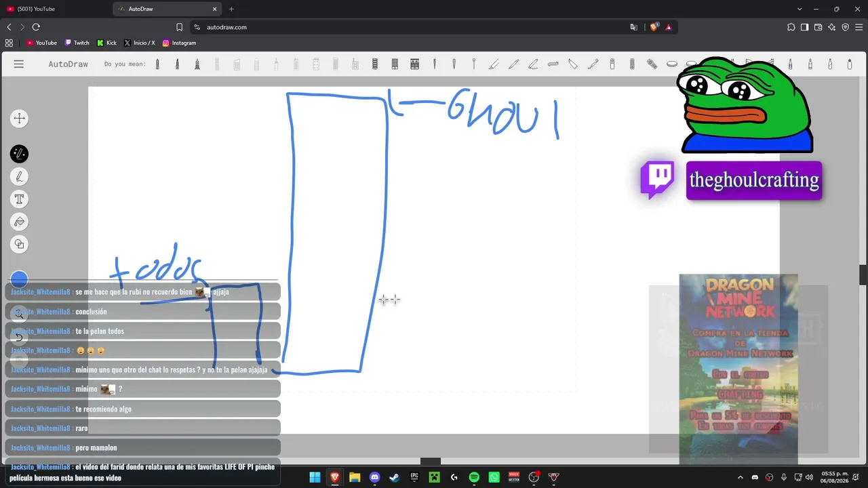Click the Brave browser taskbar icon

334,477
